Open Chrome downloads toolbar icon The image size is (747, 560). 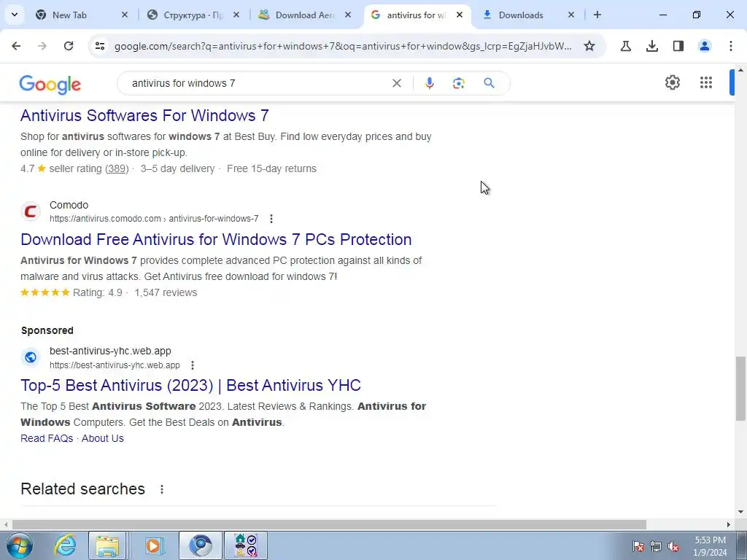pyautogui.click(x=652, y=46)
